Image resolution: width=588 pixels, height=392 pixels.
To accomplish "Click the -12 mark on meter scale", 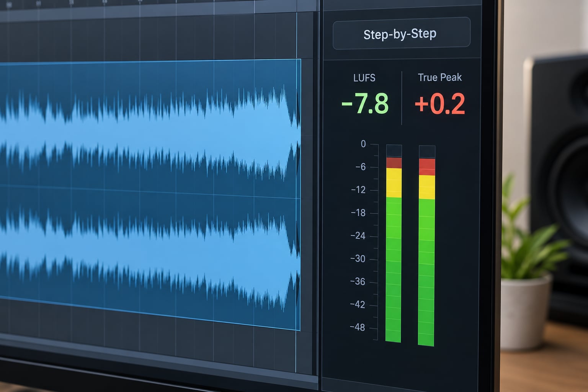I will point(358,190).
